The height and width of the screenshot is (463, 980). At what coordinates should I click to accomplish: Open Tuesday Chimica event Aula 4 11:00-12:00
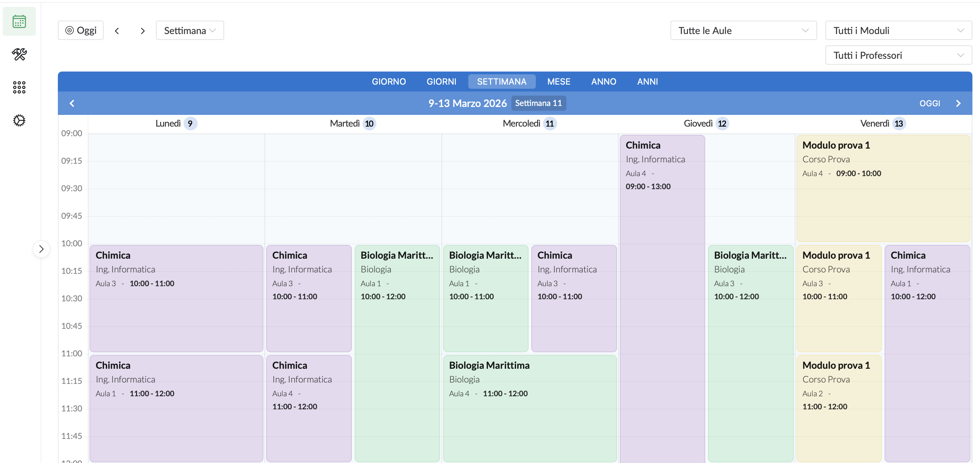[309, 408]
